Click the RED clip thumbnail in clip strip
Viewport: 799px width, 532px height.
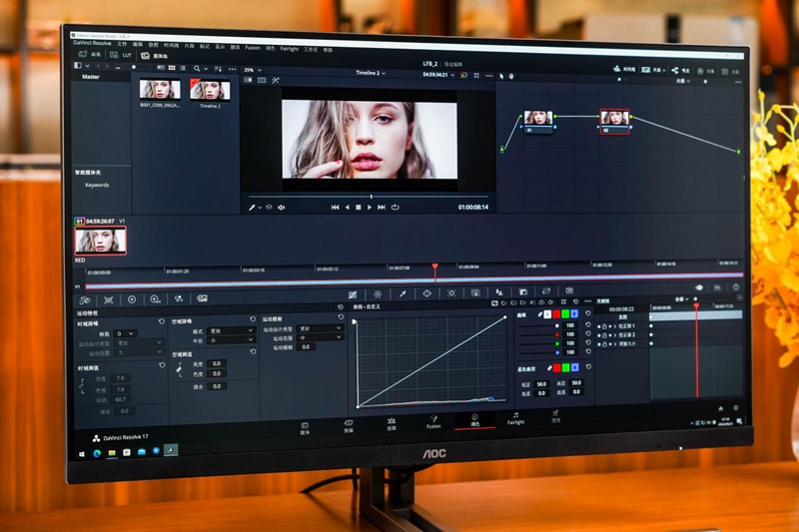point(100,241)
